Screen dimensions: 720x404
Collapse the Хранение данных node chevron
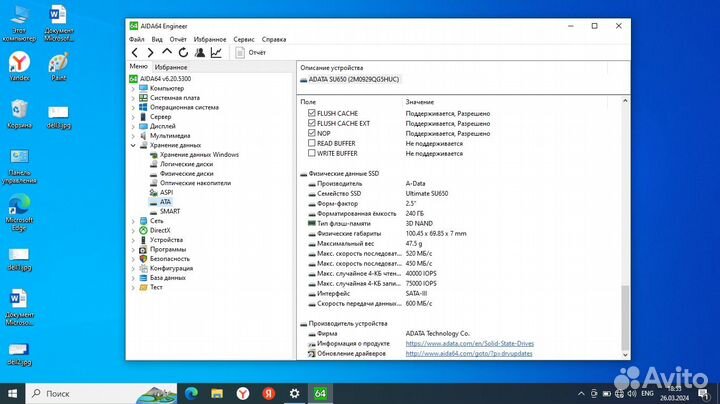[x=133, y=145]
